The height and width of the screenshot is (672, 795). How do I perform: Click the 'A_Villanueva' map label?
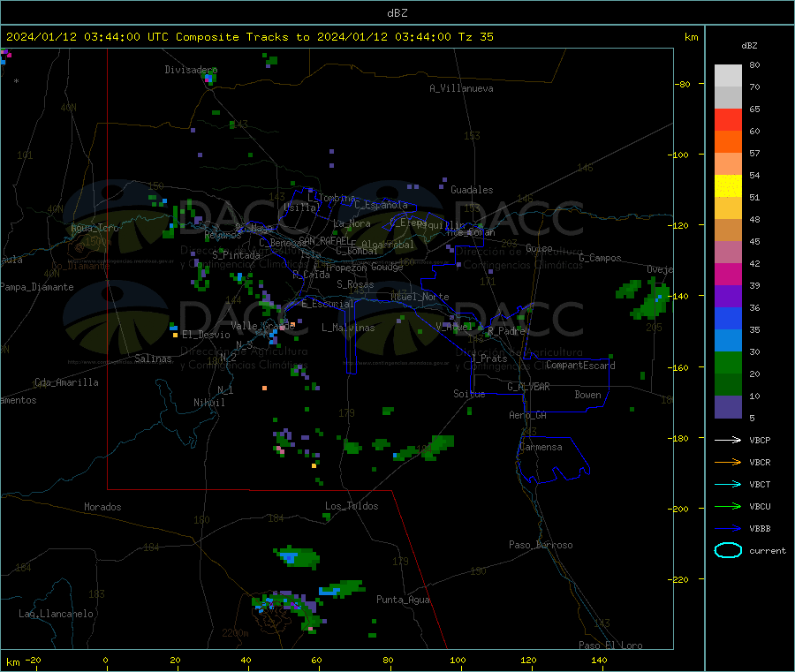coord(461,88)
